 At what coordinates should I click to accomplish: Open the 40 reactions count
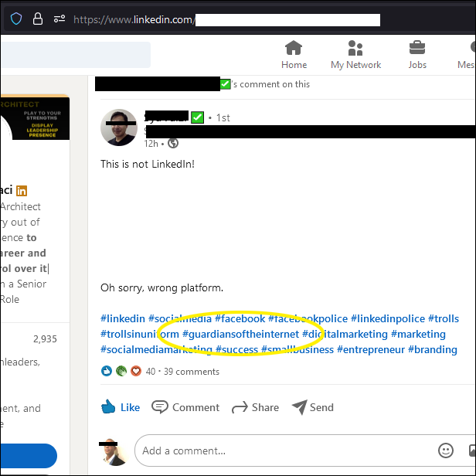coord(151,371)
